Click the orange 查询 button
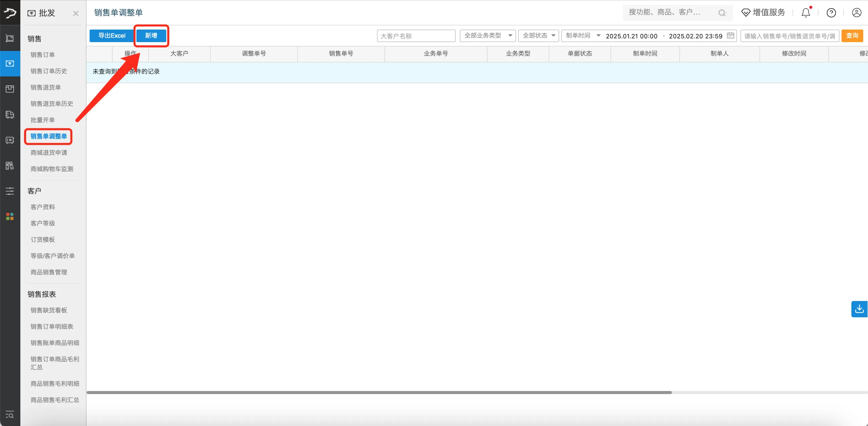Viewport: 868px width, 426px height. (x=852, y=36)
